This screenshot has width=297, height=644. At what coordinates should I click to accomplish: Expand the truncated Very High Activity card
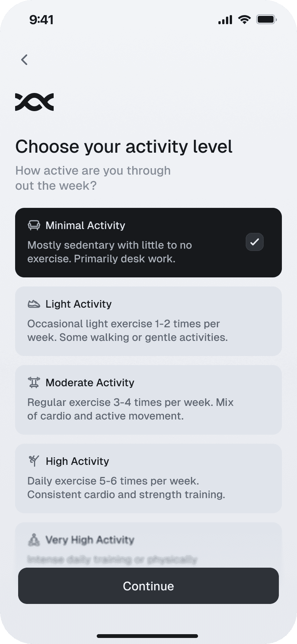(148, 540)
